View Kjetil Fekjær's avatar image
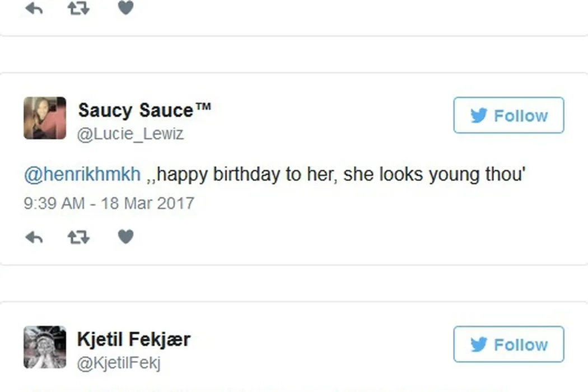This screenshot has height=392, width=588. click(45, 347)
